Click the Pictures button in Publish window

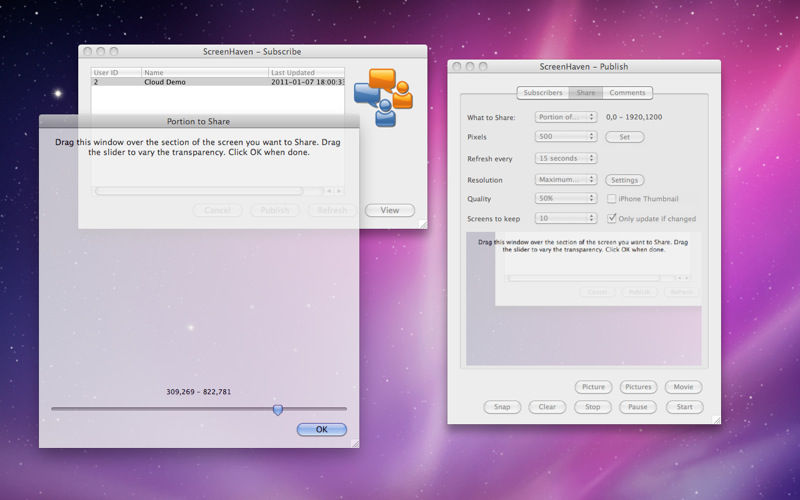[x=638, y=387]
